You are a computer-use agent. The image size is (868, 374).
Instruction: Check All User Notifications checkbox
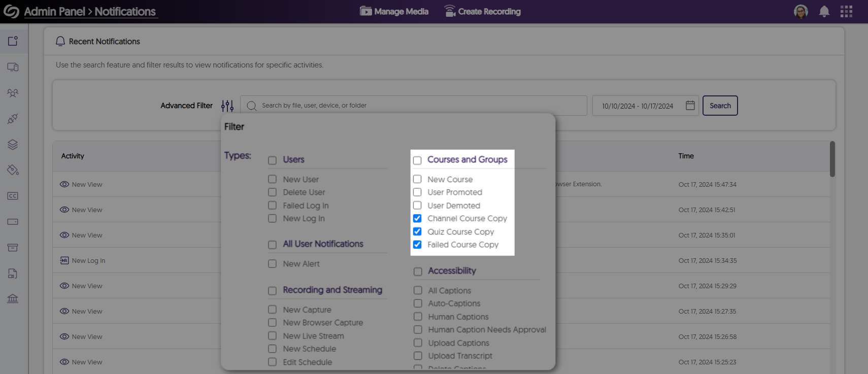point(273,245)
